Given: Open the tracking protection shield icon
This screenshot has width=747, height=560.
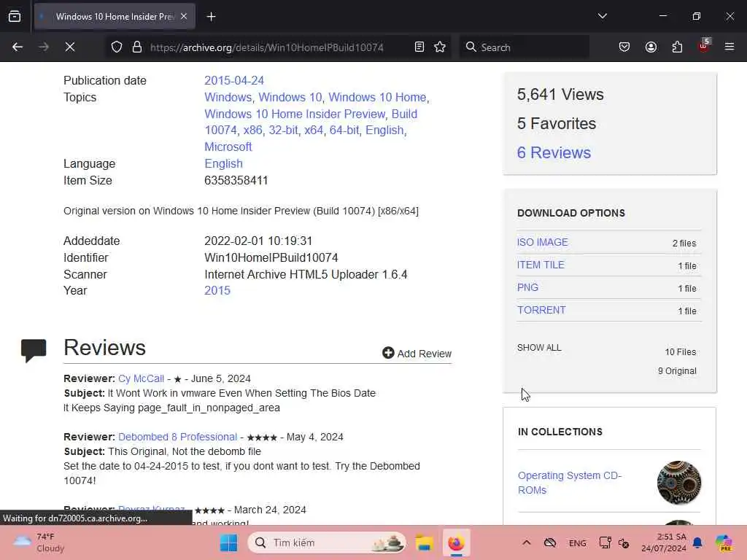Looking at the screenshot, I should [117, 47].
